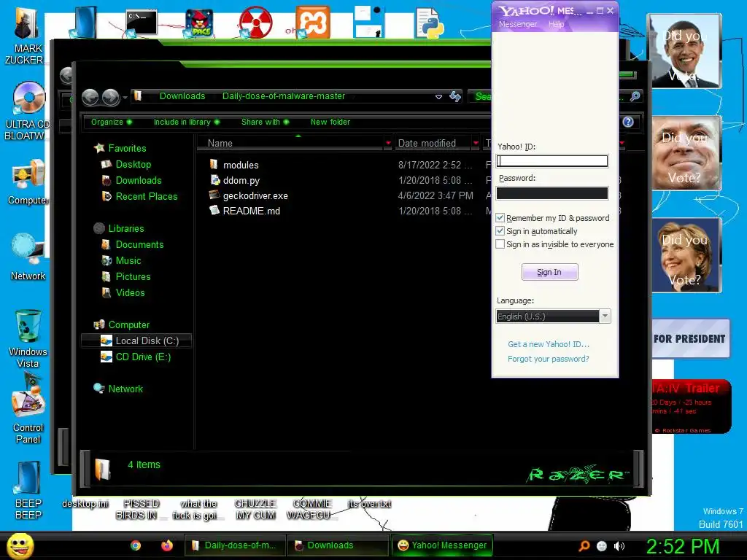Open the Messenger menu in Yahoo
The image size is (747, 560).
pyautogui.click(x=517, y=24)
